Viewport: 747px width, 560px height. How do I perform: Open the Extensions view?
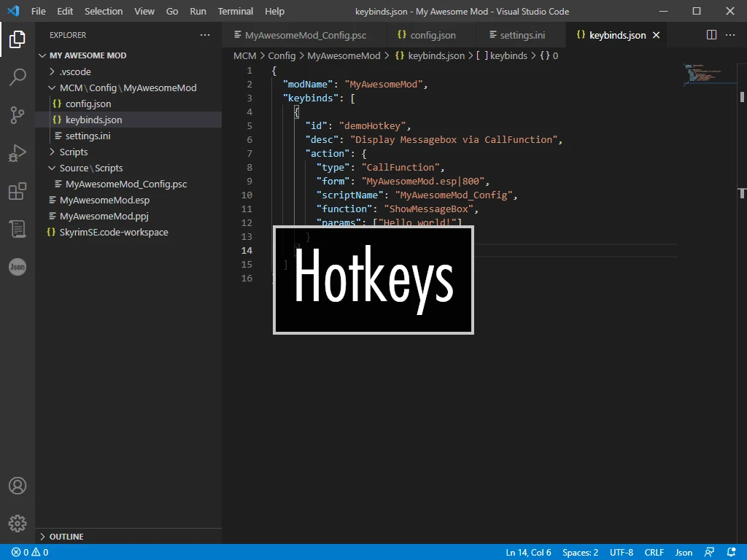[18, 191]
